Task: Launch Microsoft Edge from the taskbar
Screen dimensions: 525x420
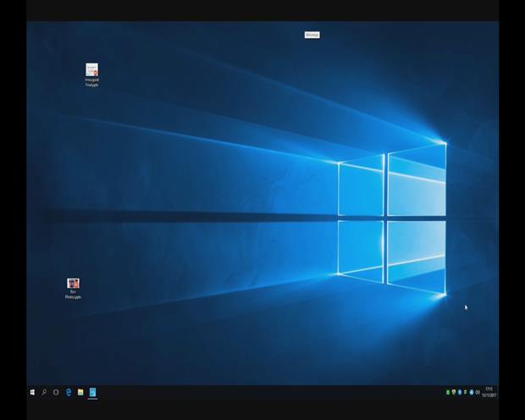Action: click(69, 392)
